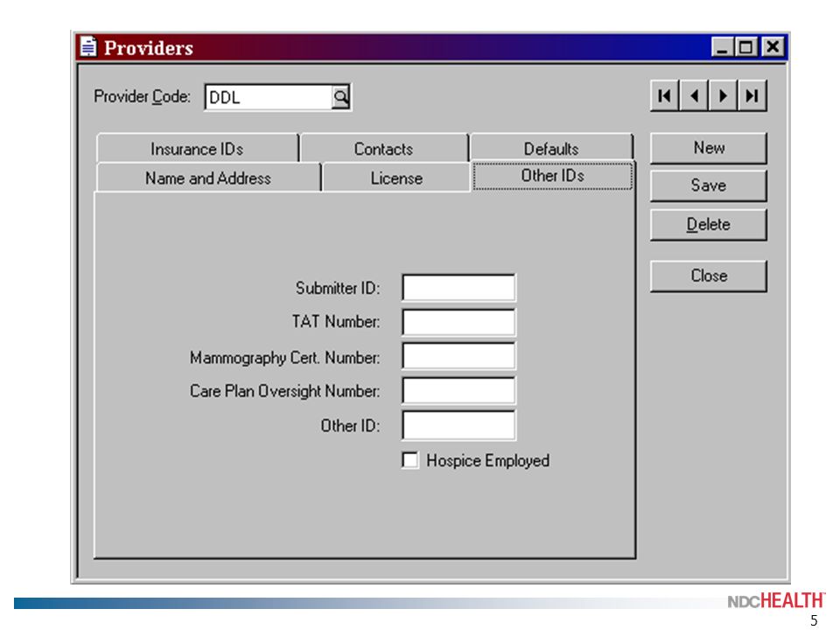Focus the Provider Code field containing DDL

[x=269, y=97]
